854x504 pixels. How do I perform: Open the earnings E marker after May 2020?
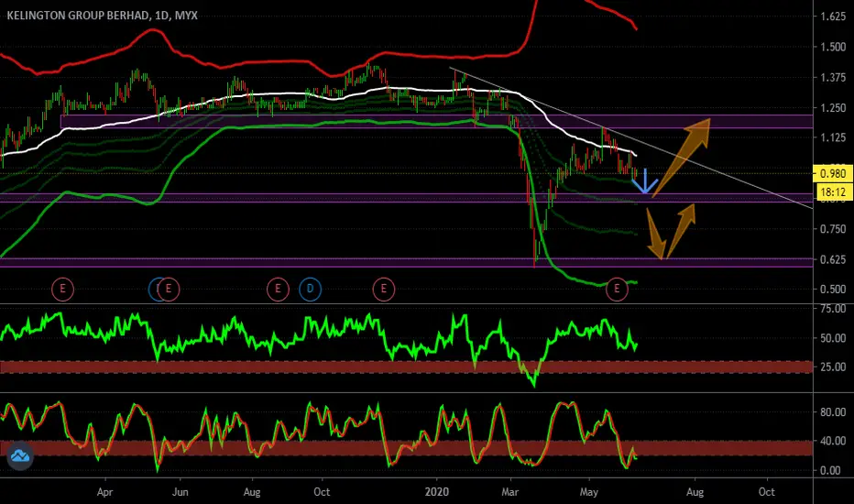(x=617, y=289)
